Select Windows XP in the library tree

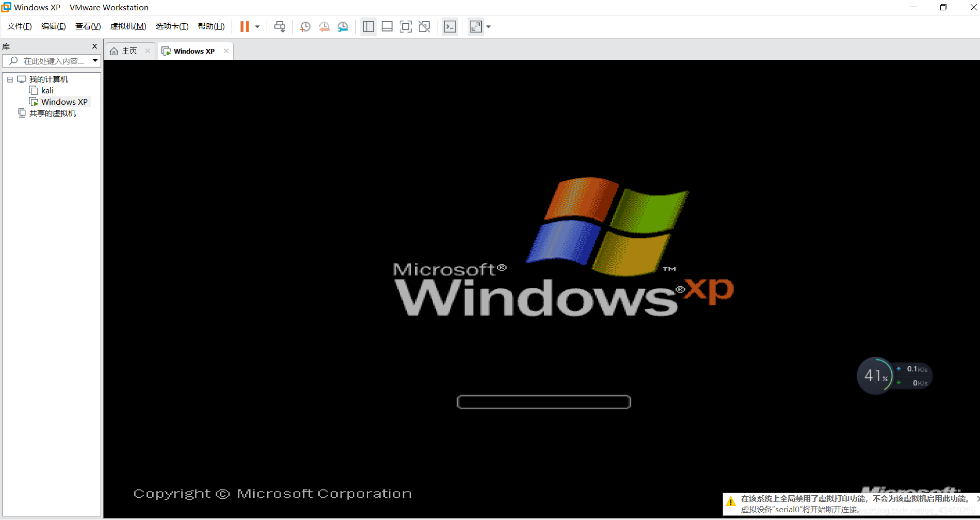64,102
